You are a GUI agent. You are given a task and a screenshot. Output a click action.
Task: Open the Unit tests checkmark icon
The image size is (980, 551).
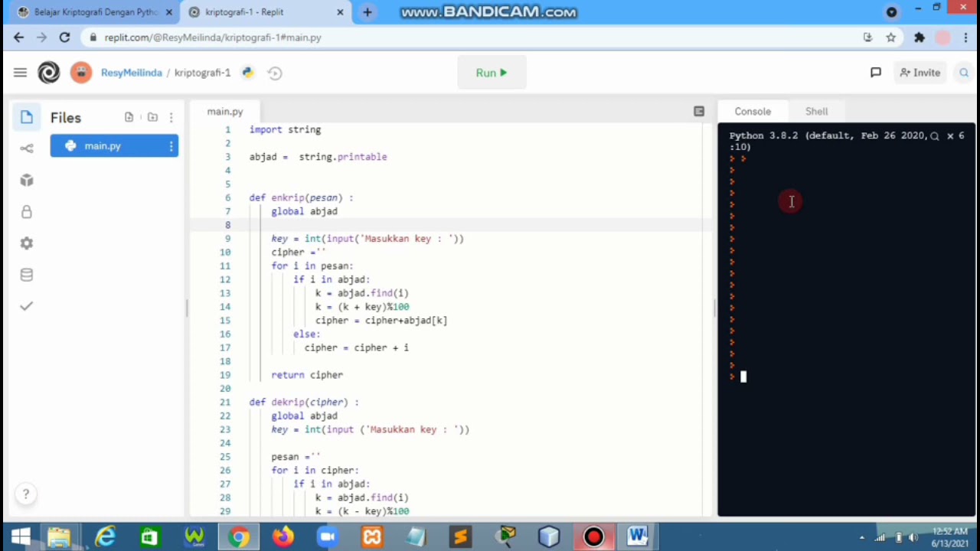tap(27, 306)
